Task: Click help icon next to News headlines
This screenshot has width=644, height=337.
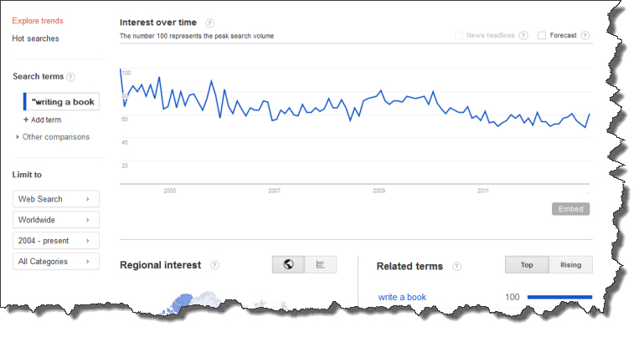Action: [523, 36]
